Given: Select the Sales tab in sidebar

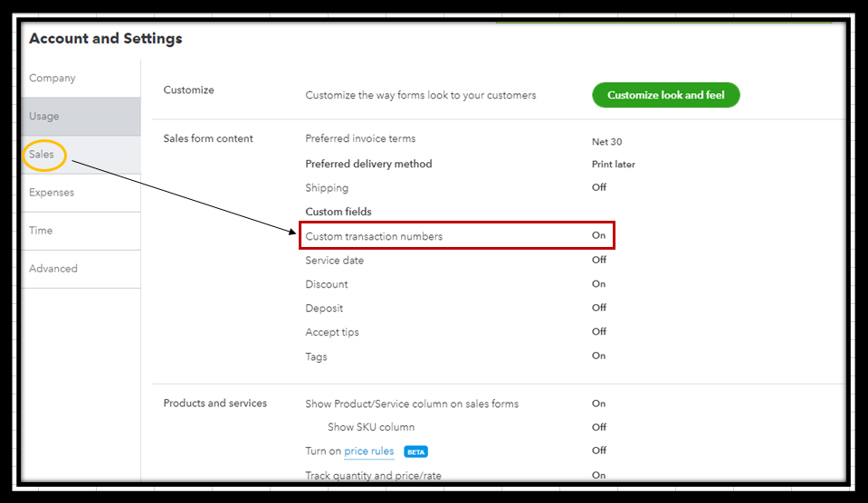Looking at the screenshot, I should pyautogui.click(x=42, y=155).
